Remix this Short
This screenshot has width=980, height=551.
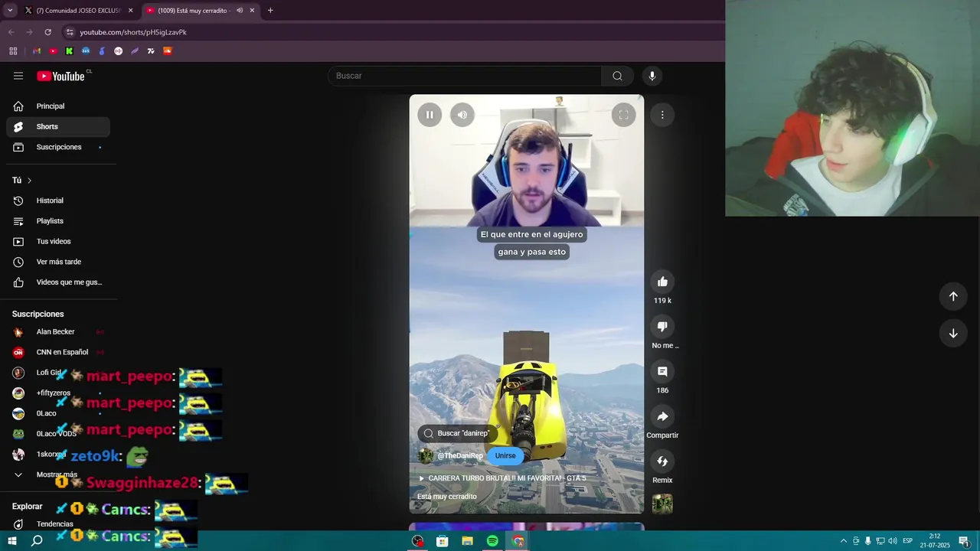tap(662, 461)
